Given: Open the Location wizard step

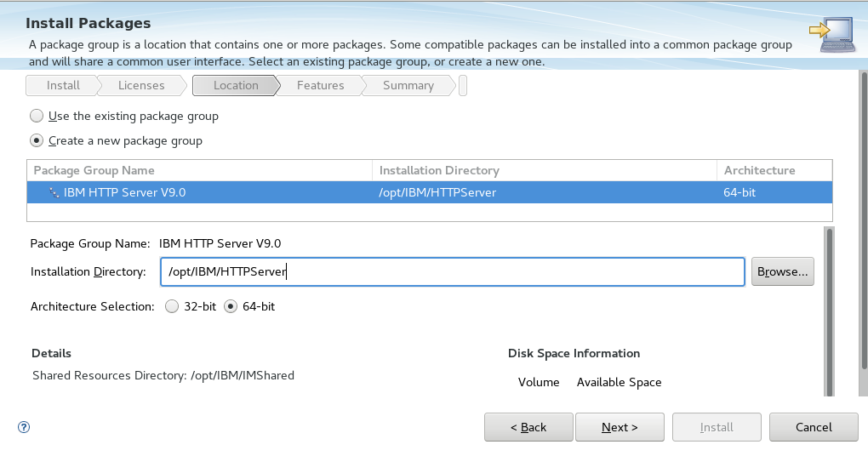Looking at the screenshot, I should (x=236, y=85).
